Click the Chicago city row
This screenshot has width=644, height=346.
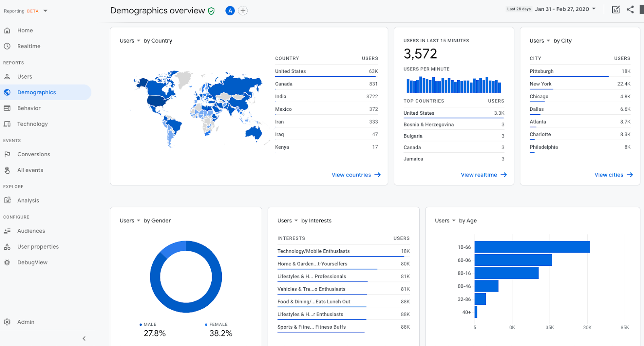tap(580, 97)
